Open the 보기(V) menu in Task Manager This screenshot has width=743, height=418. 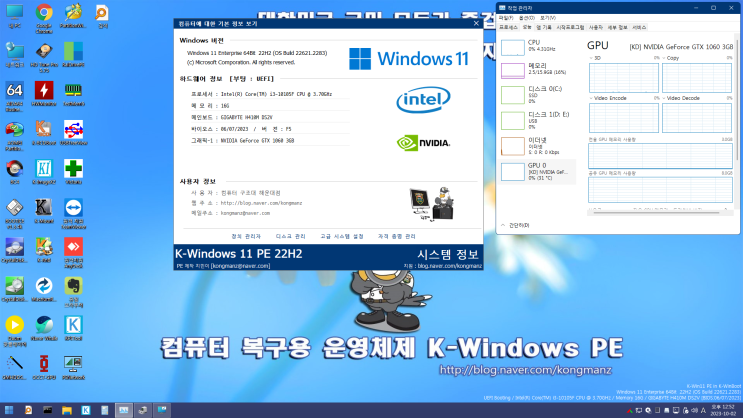coord(548,18)
